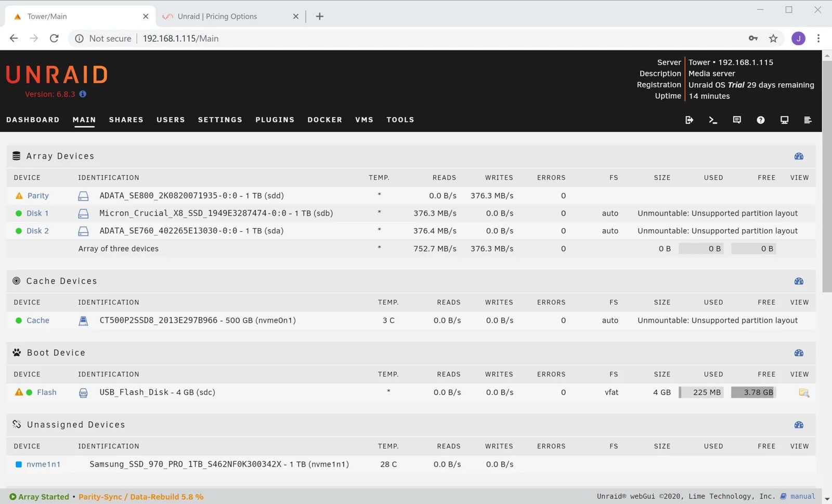Click the feedback bubble icon
This screenshot has width=832, height=504.
[737, 120]
